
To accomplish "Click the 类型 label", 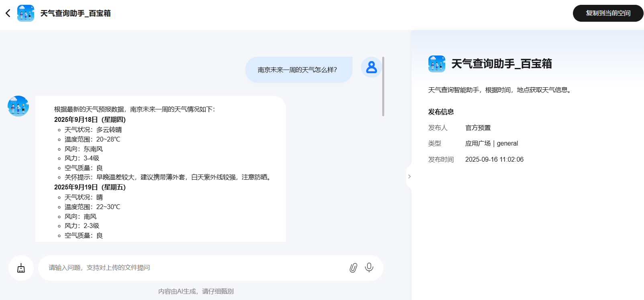I will (434, 144).
